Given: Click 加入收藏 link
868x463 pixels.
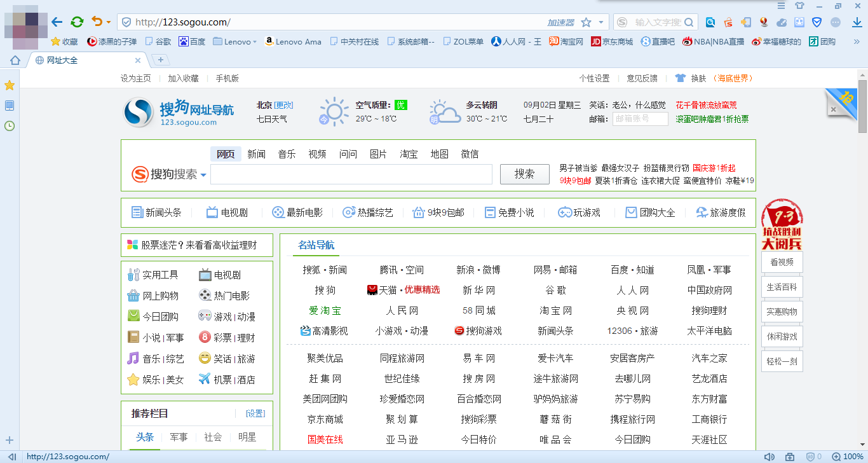Looking at the screenshot, I should (183, 78).
